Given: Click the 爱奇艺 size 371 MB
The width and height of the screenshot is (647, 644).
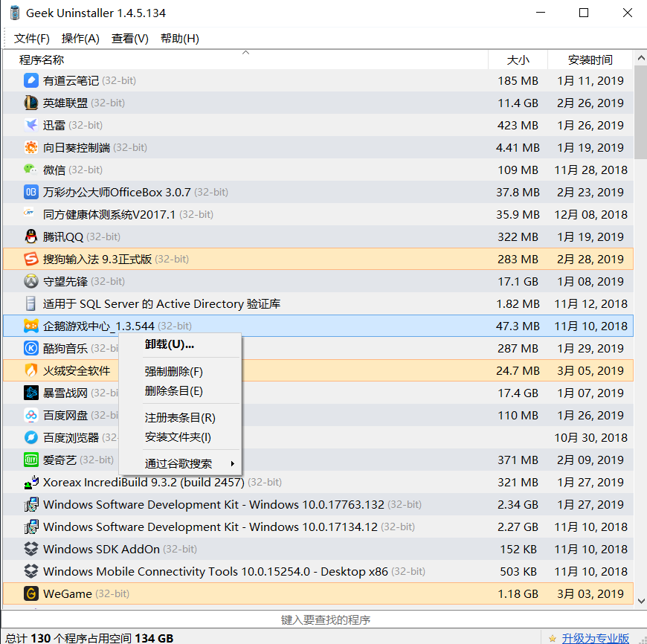Looking at the screenshot, I should [x=518, y=460].
